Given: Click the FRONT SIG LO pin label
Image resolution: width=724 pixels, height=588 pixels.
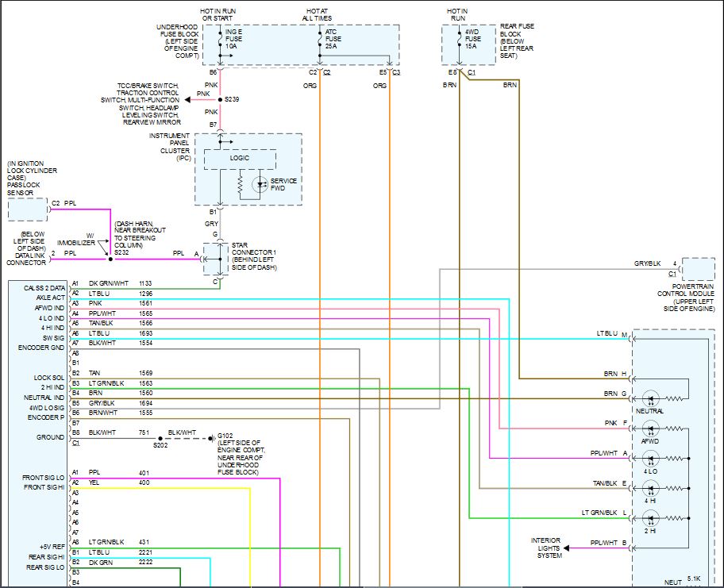Looking at the screenshot, I should pyautogui.click(x=44, y=477).
